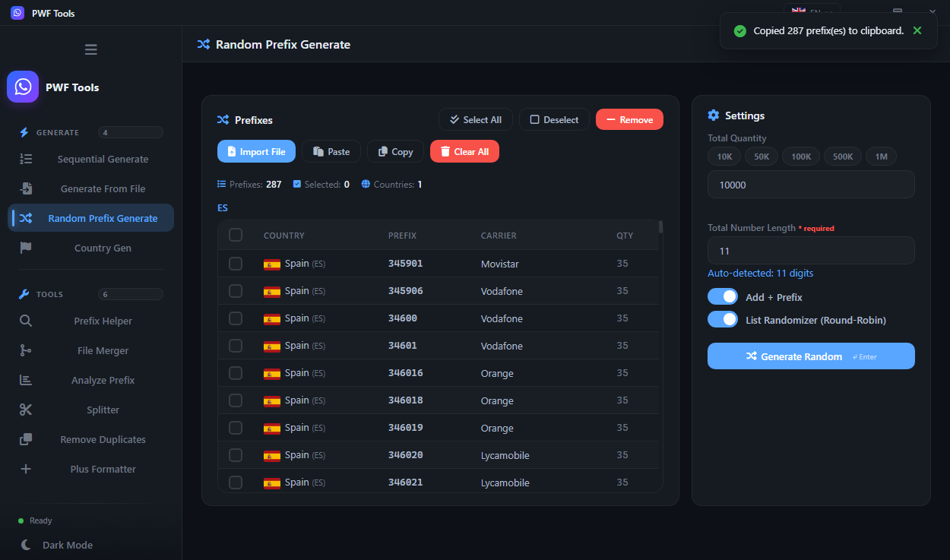The width and height of the screenshot is (950, 560).
Task: Click the wrench Tools section icon
Action: pos(24,294)
